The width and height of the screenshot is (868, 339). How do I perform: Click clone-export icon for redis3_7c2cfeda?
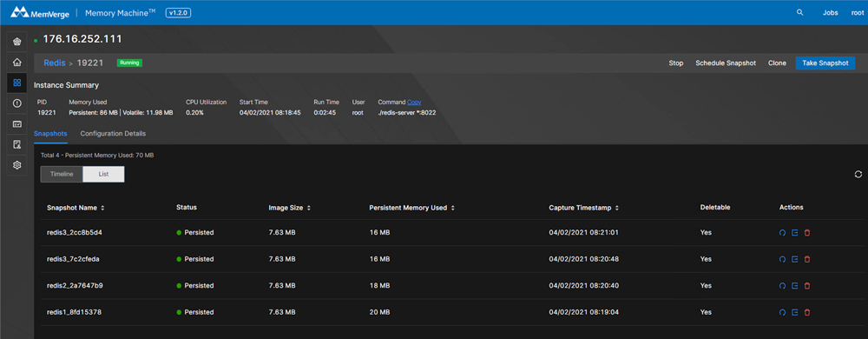coord(794,259)
